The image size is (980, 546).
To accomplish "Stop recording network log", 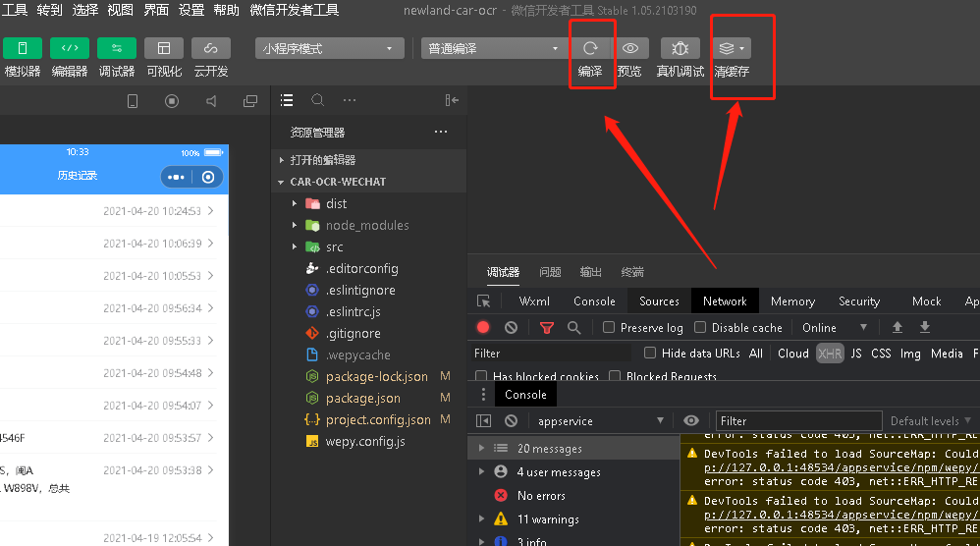I will (x=483, y=327).
